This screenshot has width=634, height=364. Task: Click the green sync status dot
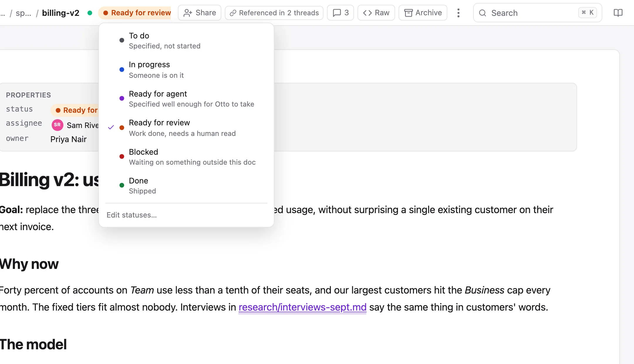point(90,13)
